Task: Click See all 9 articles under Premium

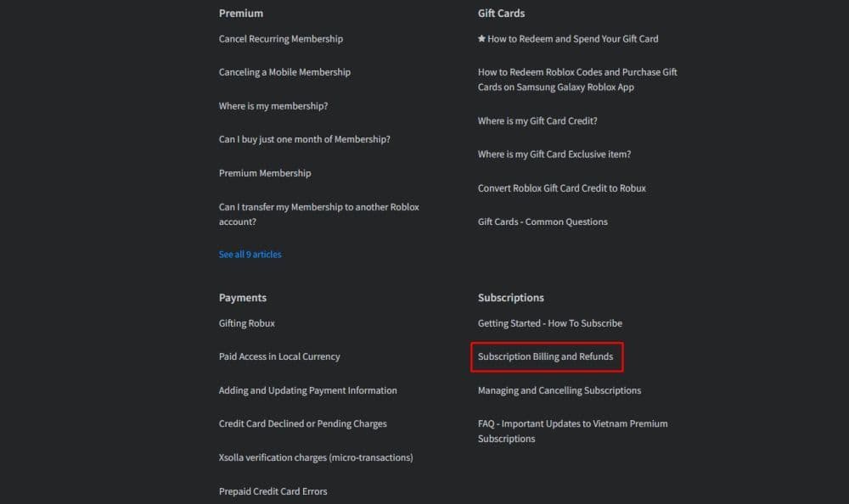Action: pyautogui.click(x=250, y=254)
